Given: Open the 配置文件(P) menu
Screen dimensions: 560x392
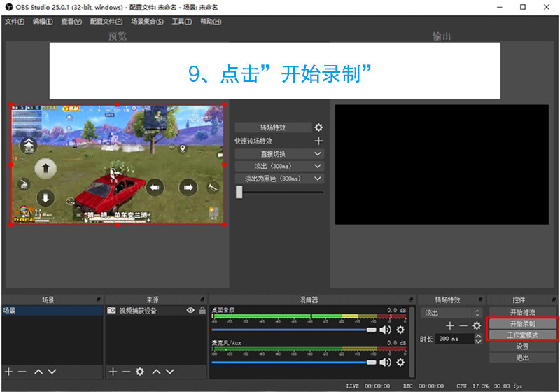Looking at the screenshot, I should tap(106, 22).
